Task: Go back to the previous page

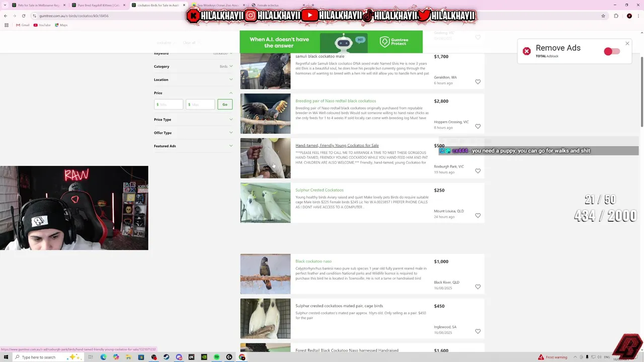Action: 6,16
